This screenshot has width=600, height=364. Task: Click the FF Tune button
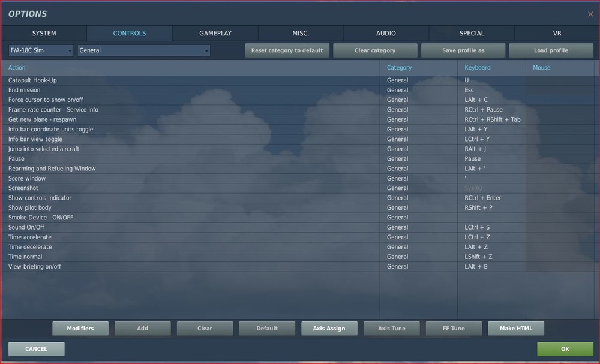click(x=454, y=329)
